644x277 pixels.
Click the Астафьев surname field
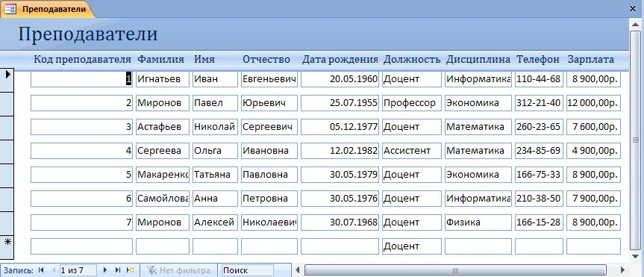pos(163,127)
